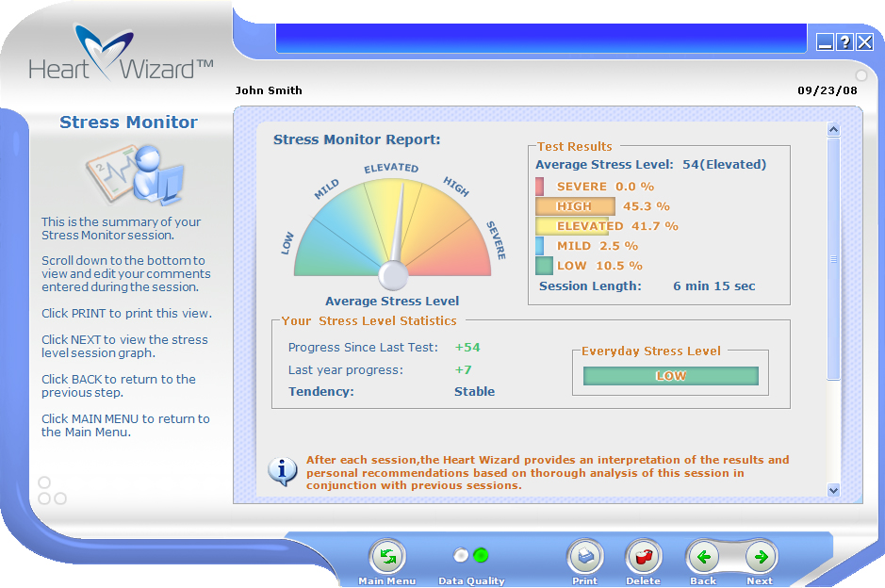Image resolution: width=885 pixels, height=588 pixels.
Task: Click the report's vertical scrollbar thumb
Action: [x=833, y=259]
